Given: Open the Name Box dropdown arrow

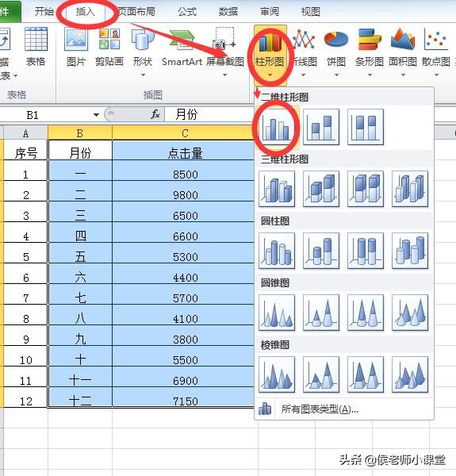Looking at the screenshot, I should coord(96,115).
